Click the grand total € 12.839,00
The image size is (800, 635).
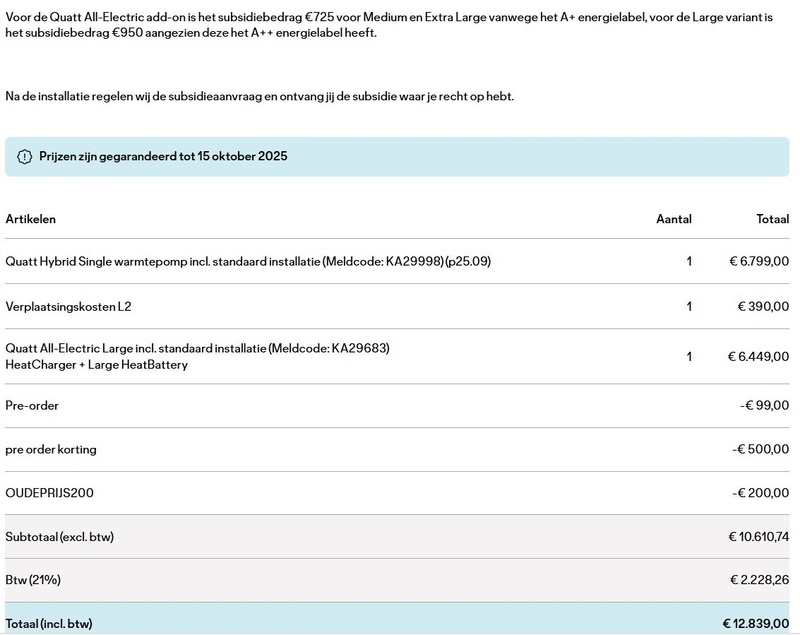click(x=756, y=624)
